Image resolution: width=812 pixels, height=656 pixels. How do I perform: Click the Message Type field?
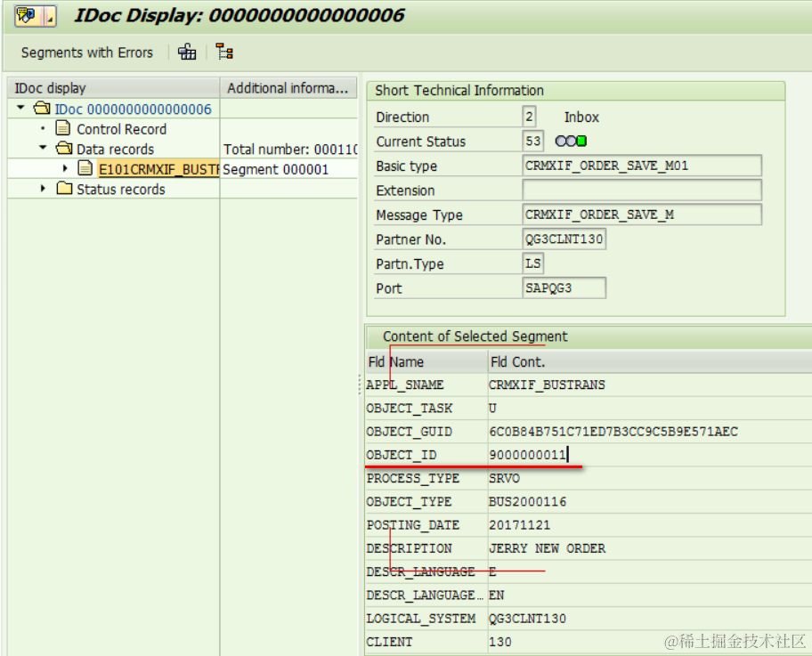tap(642, 215)
